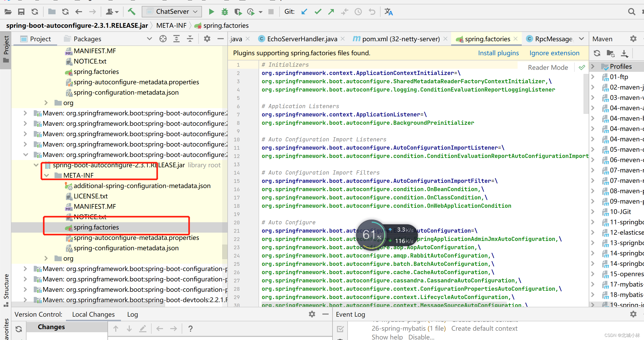
Task: Click the Build project hammer icon
Action: tap(132, 12)
